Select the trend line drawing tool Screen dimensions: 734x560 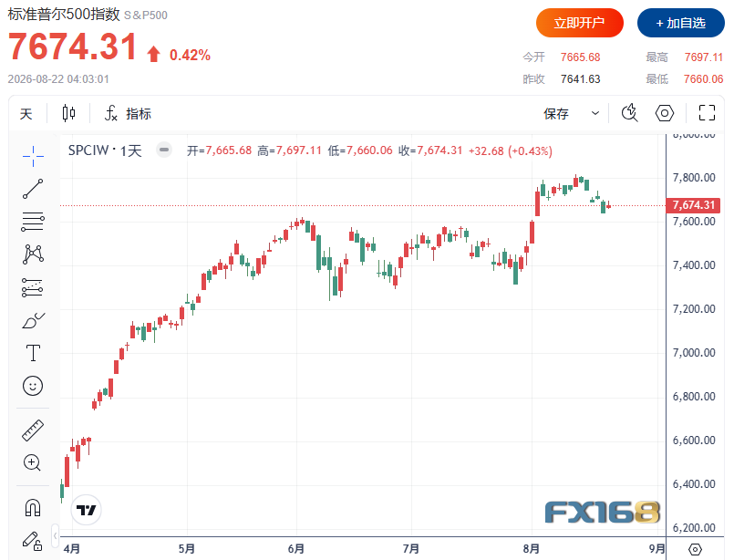pyautogui.click(x=33, y=189)
